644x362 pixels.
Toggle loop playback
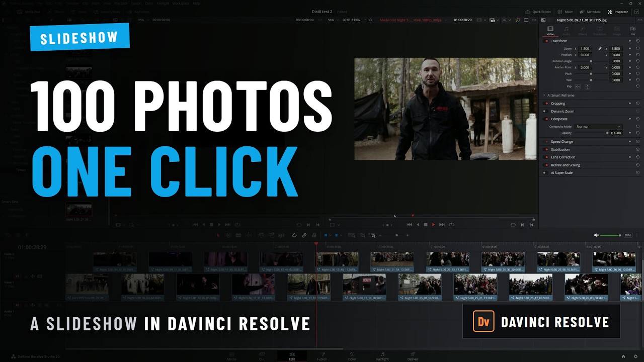[451, 225]
